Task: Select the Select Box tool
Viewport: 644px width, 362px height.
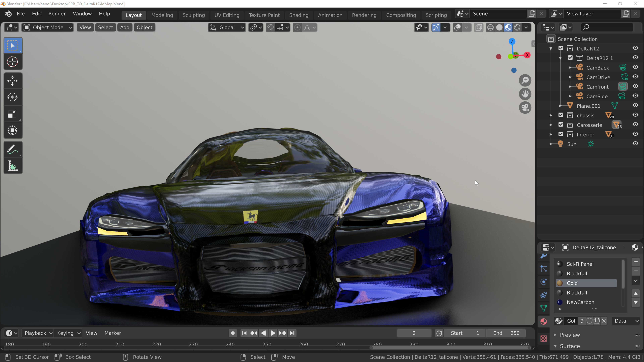Action: click(13, 45)
